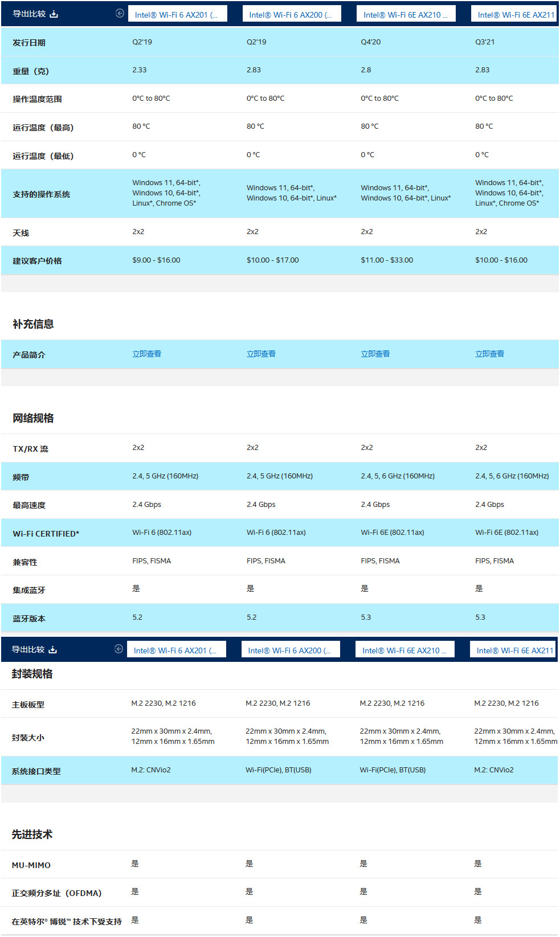Viewport: 560px width, 937px height.
Task: Select the 在英特尔博锐技术下受支持 row label
Action: pos(67,922)
